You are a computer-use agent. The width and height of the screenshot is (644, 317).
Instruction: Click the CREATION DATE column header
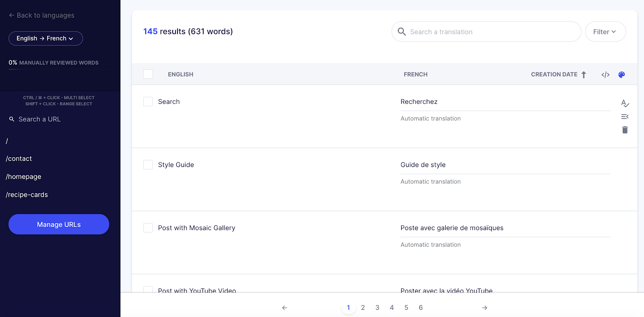click(x=554, y=74)
